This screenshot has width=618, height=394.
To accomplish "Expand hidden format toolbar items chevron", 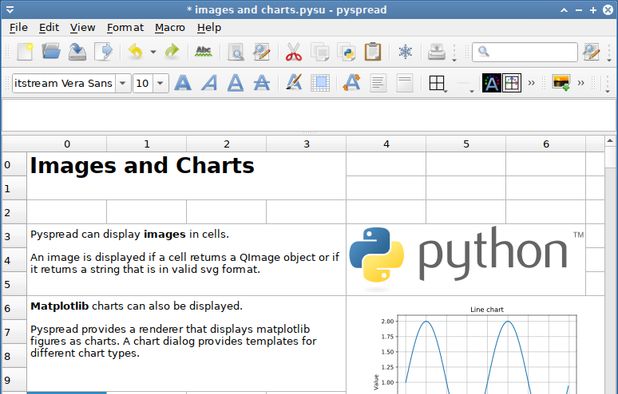I will click(x=531, y=83).
